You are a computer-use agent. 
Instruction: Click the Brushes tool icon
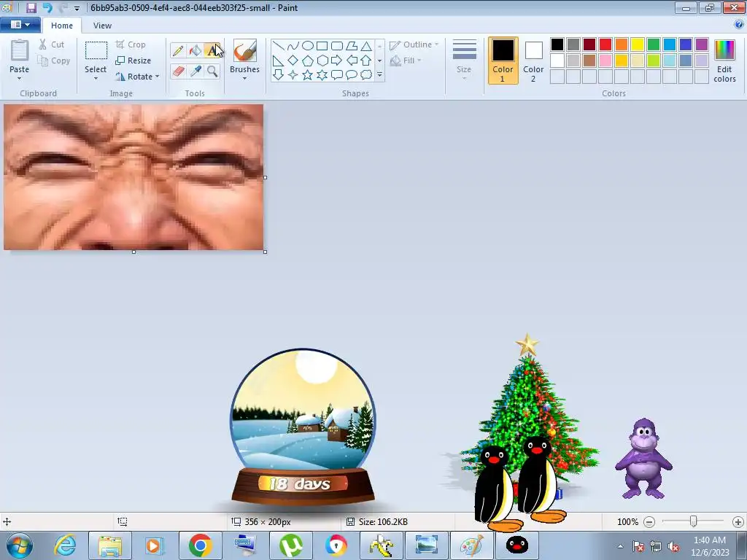[x=244, y=50]
